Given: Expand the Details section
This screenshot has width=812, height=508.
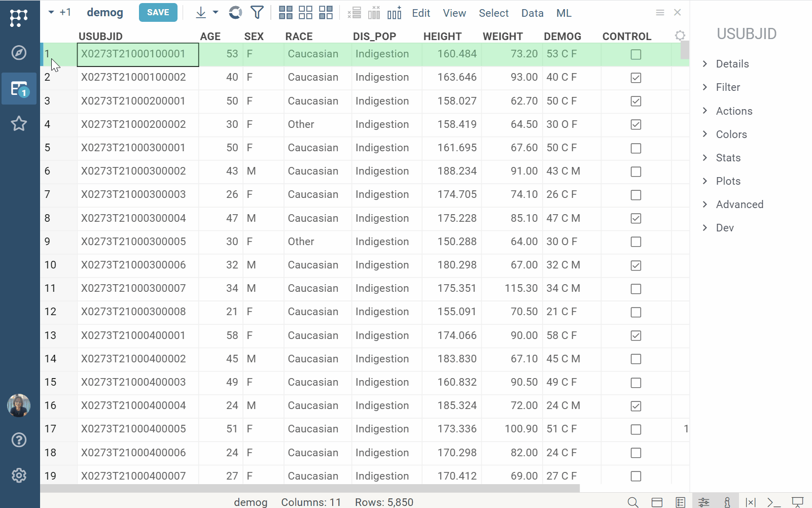Looking at the screenshot, I should (x=732, y=64).
